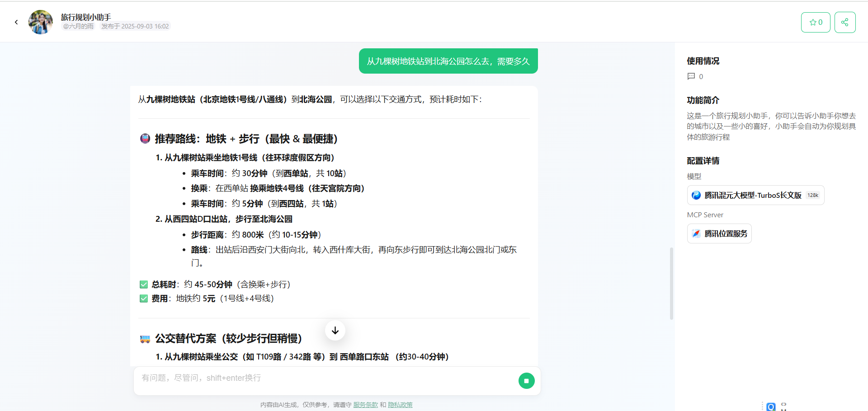This screenshot has height=411, width=868.
Task: Click the author tag @六月的雨
Action: [78, 26]
